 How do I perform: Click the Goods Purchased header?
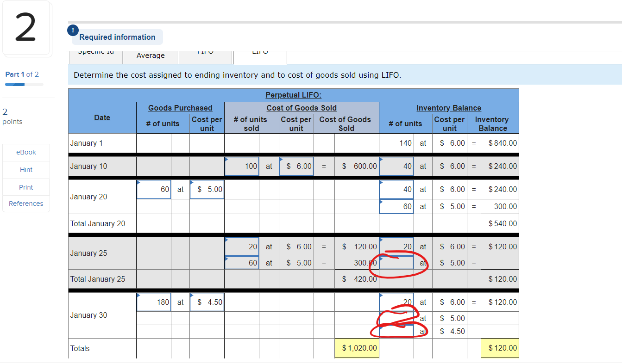pos(180,108)
